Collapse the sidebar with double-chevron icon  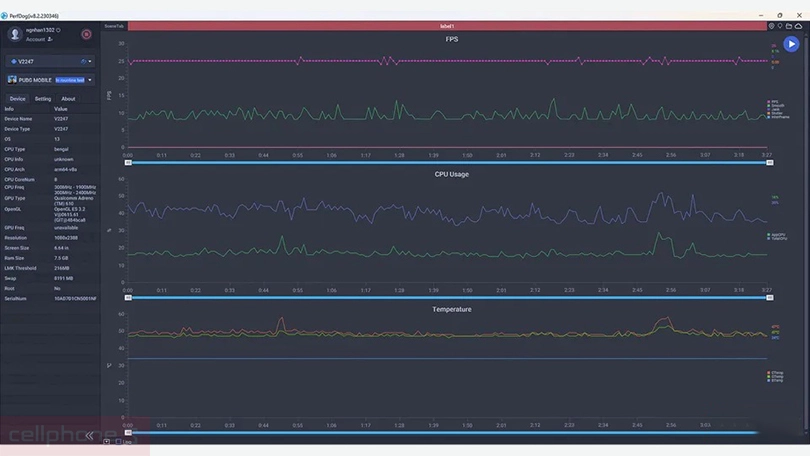(89, 436)
